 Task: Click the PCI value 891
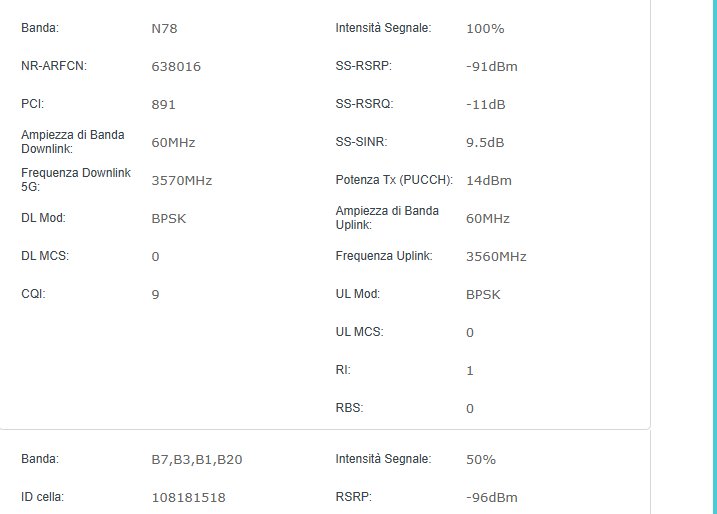(163, 105)
